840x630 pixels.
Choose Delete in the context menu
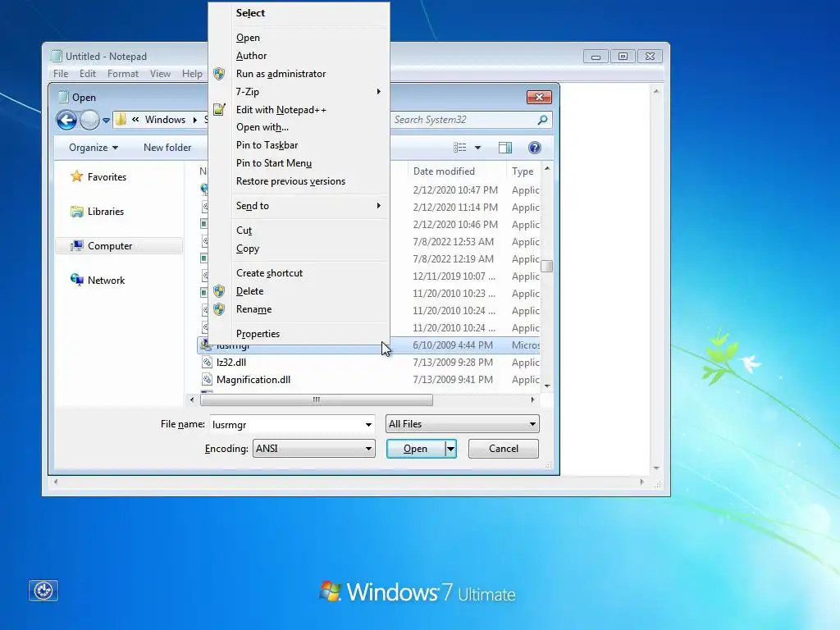249,291
